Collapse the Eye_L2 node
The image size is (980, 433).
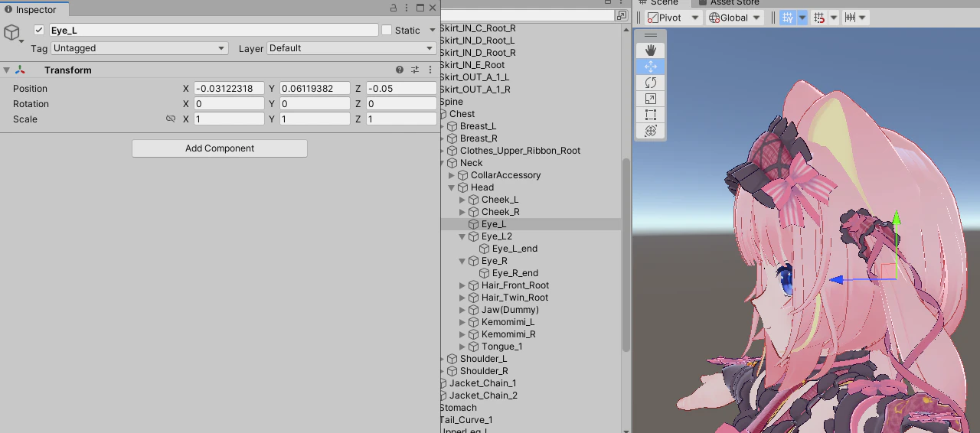pyautogui.click(x=462, y=236)
